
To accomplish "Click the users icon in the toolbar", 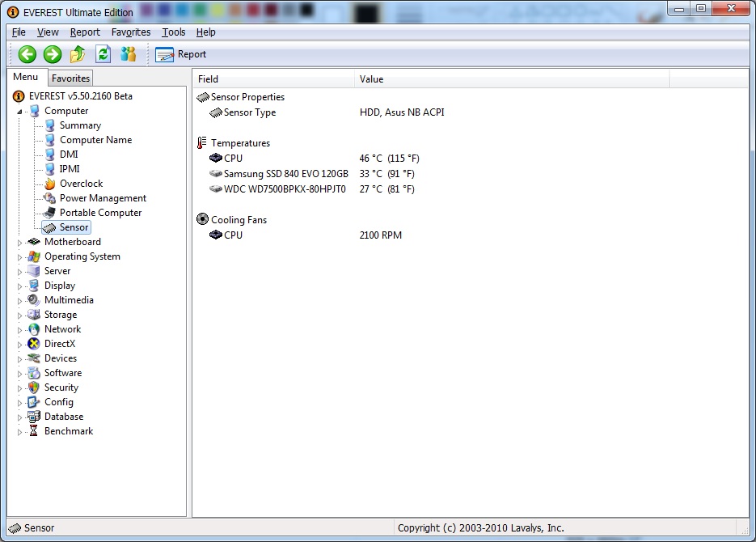I will [x=128, y=54].
